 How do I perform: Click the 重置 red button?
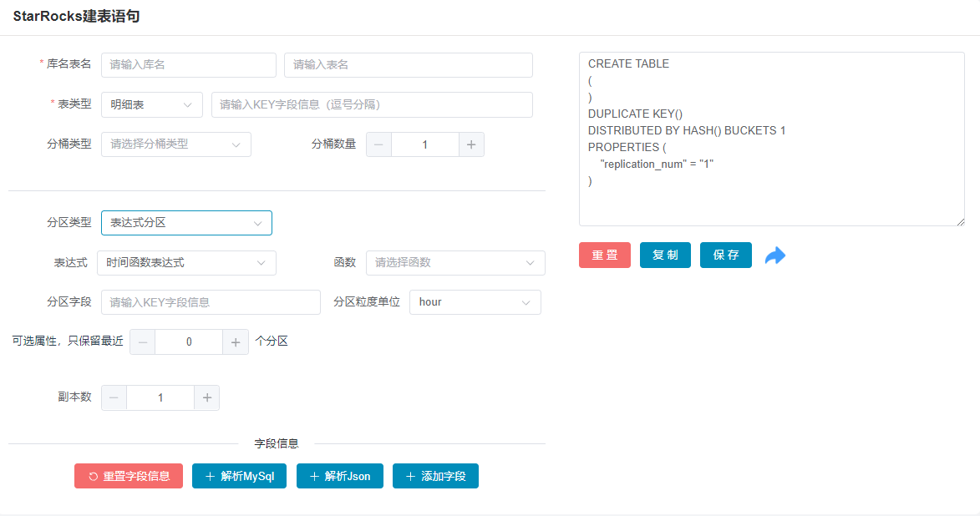pyautogui.click(x=604, y=255)
